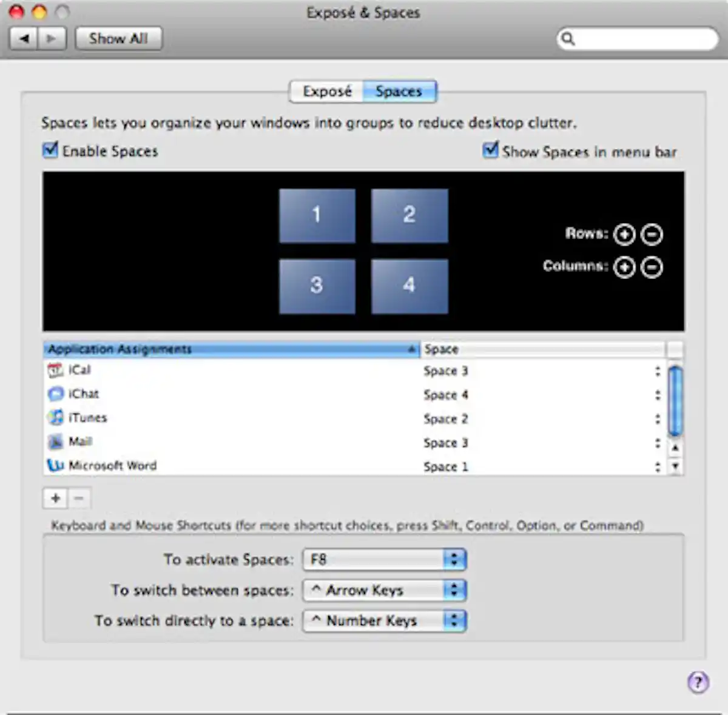Screen dimensions: 728x715
Task: Click the minus icon to remove a row
Action: coord(651,235)
